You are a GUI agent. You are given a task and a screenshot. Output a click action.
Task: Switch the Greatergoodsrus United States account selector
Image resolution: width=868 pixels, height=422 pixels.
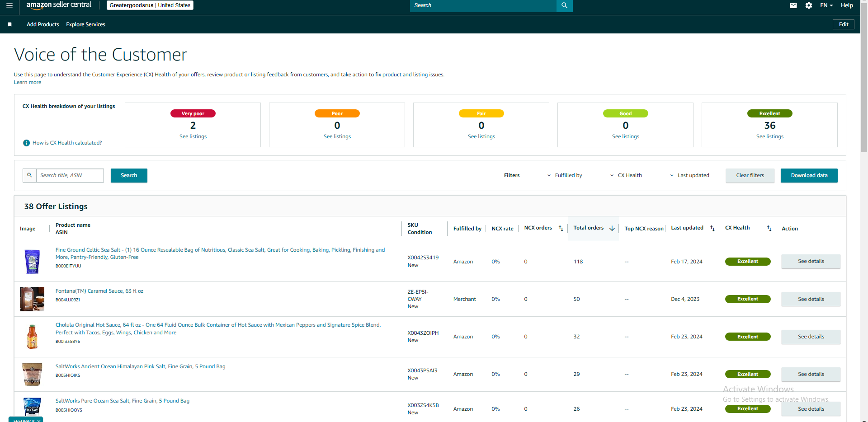coord(150,5)
